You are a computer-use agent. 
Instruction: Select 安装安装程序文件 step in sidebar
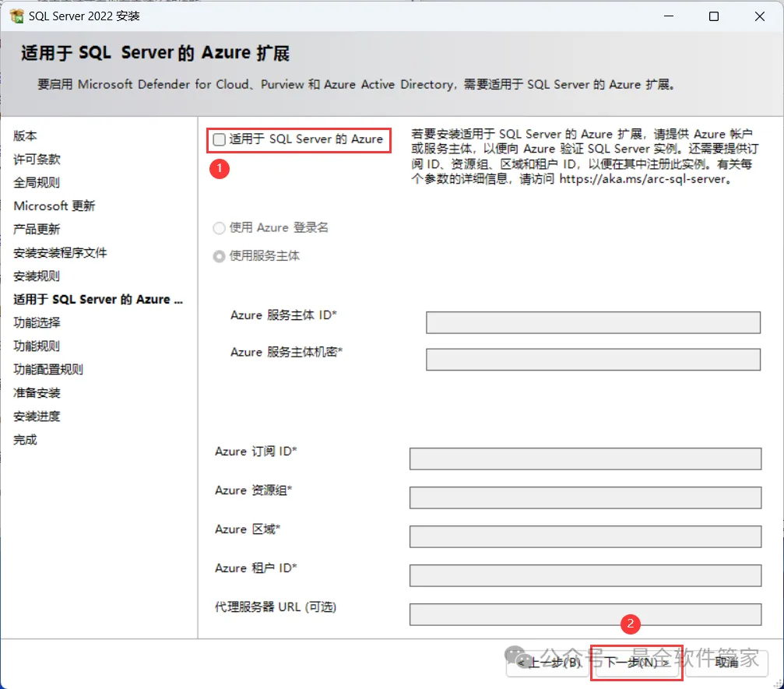point(60,252)
